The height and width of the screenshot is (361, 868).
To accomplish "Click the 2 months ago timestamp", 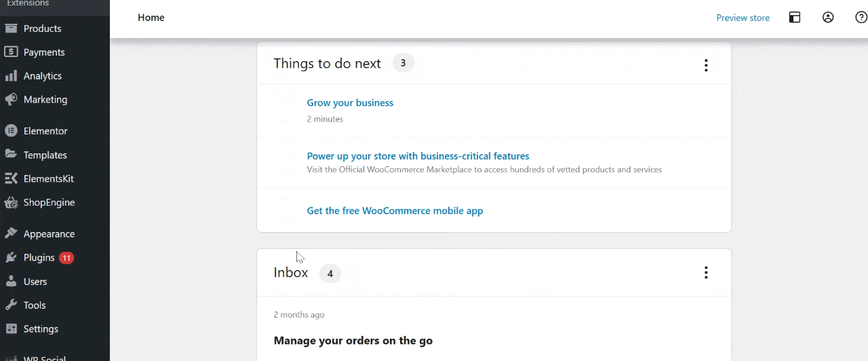I will (x=299, y=315).
